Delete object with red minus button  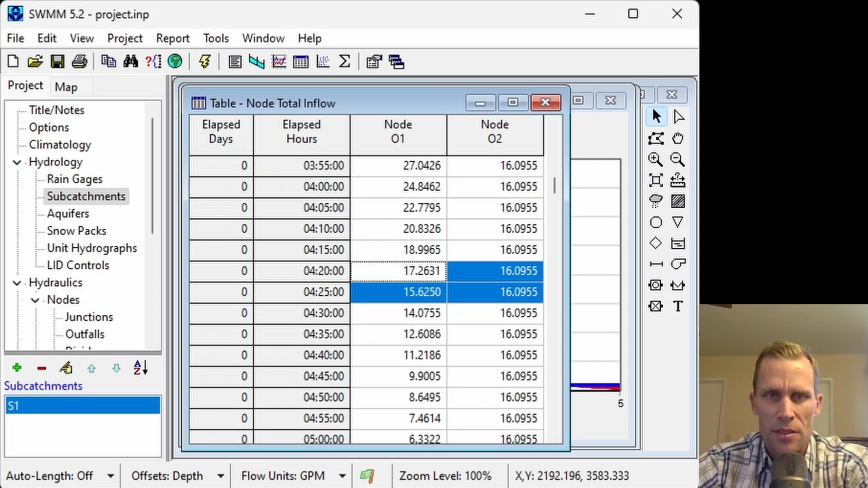click(x=42, y=368)
